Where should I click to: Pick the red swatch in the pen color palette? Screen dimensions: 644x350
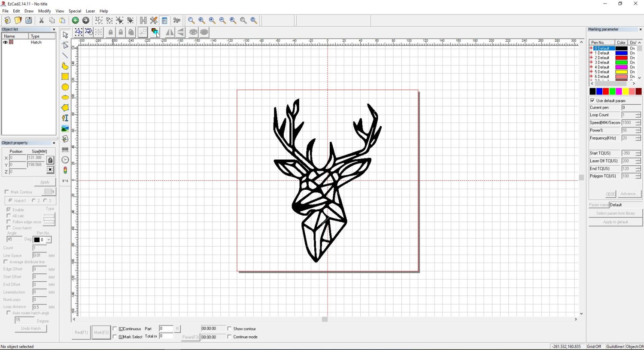pyautogui.click(x=606, y=91)
